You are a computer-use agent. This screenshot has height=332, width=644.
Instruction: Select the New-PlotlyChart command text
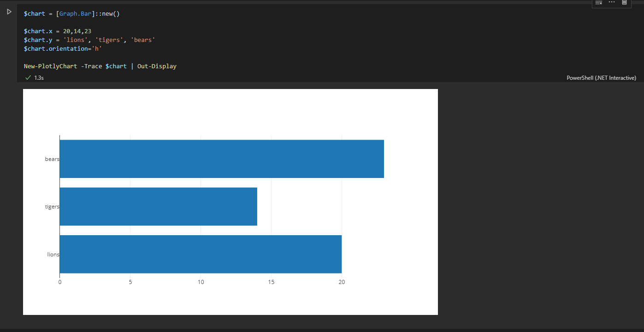click(50, 65)
